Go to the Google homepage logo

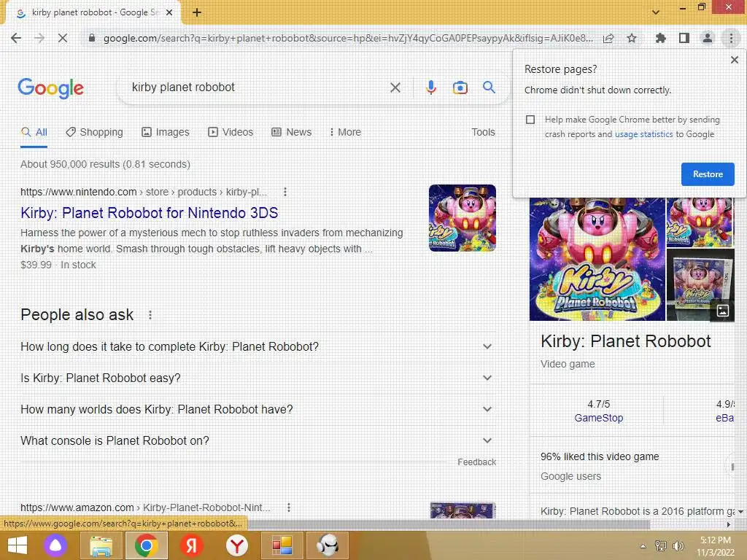(50, 88)
